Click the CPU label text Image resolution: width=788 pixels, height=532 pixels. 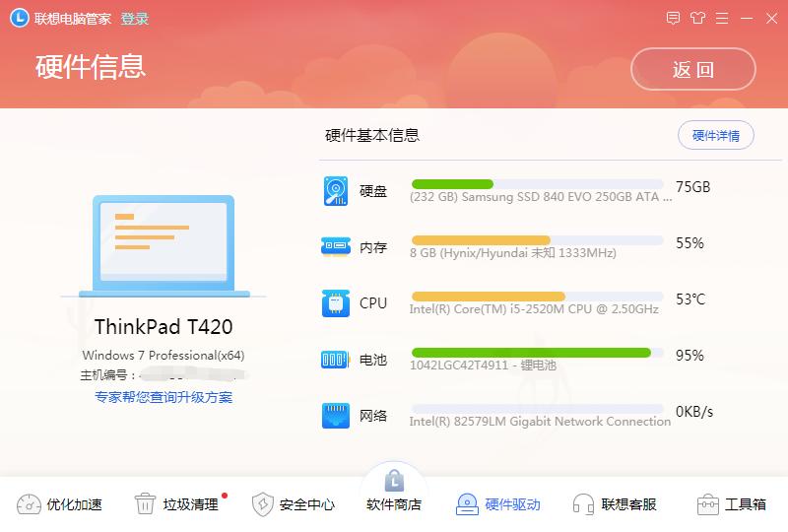(x=373, y=303)
